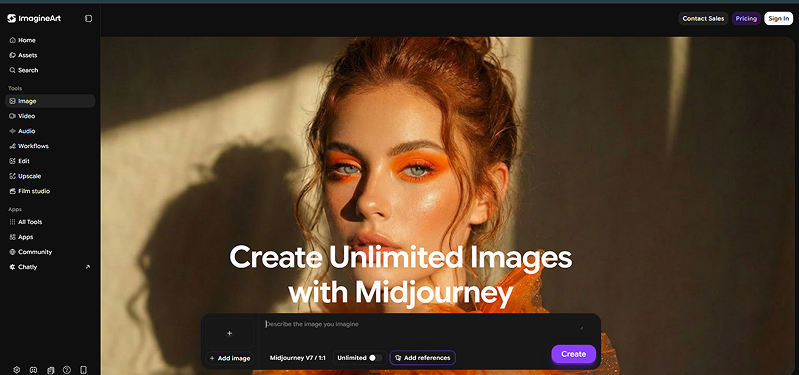
Task: Click Add references button
Action: (x=422, y=358)
